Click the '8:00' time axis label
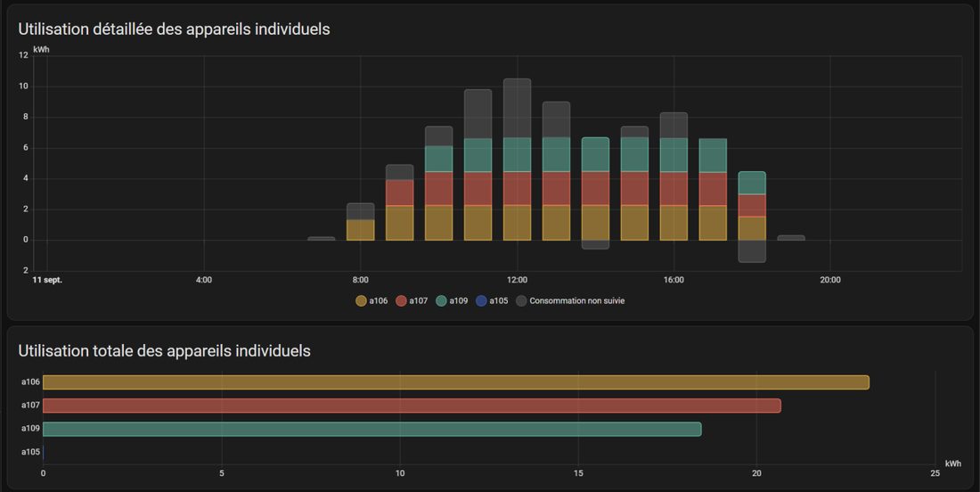This screenshot has width=980, height=492. [361, 280]
